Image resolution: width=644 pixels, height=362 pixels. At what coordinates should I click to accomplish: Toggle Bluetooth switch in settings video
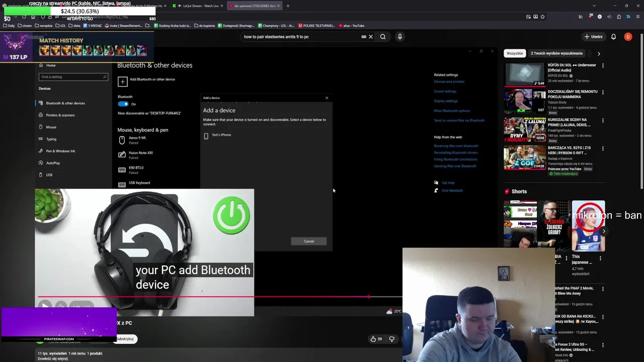[123, 104]
